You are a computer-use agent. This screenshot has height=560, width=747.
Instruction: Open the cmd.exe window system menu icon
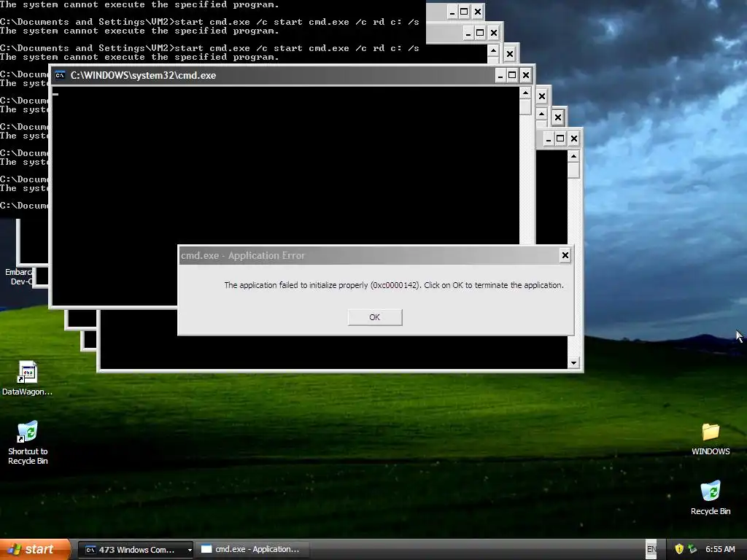click(60, 75)
